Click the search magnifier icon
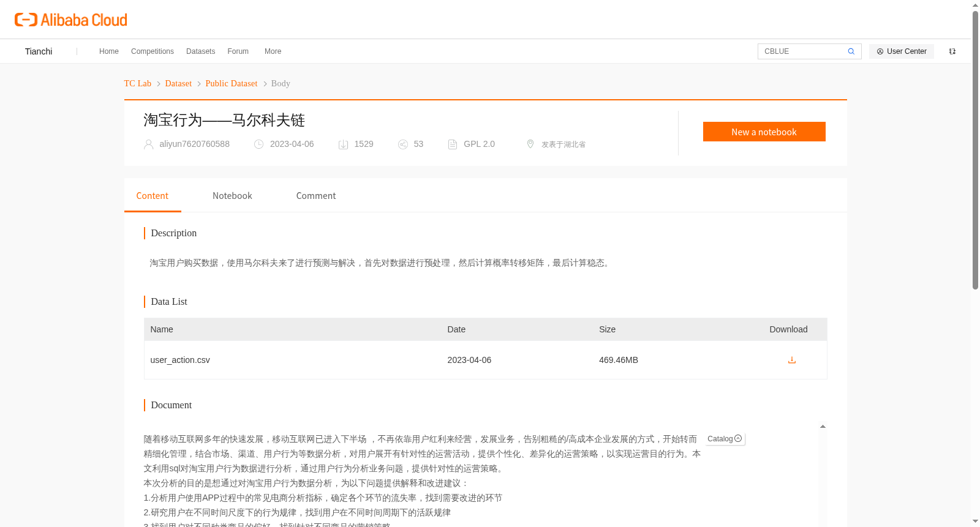980x527 pixels. pos(851,51)
